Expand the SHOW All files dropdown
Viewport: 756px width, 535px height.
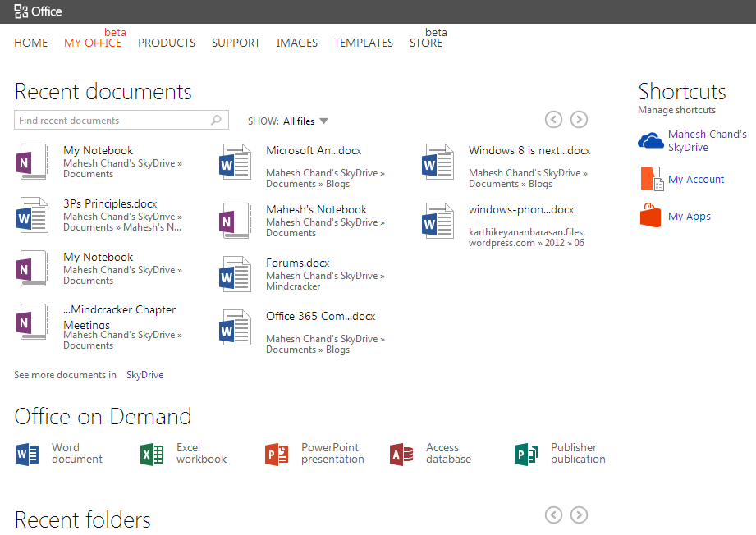click(323, 121)
